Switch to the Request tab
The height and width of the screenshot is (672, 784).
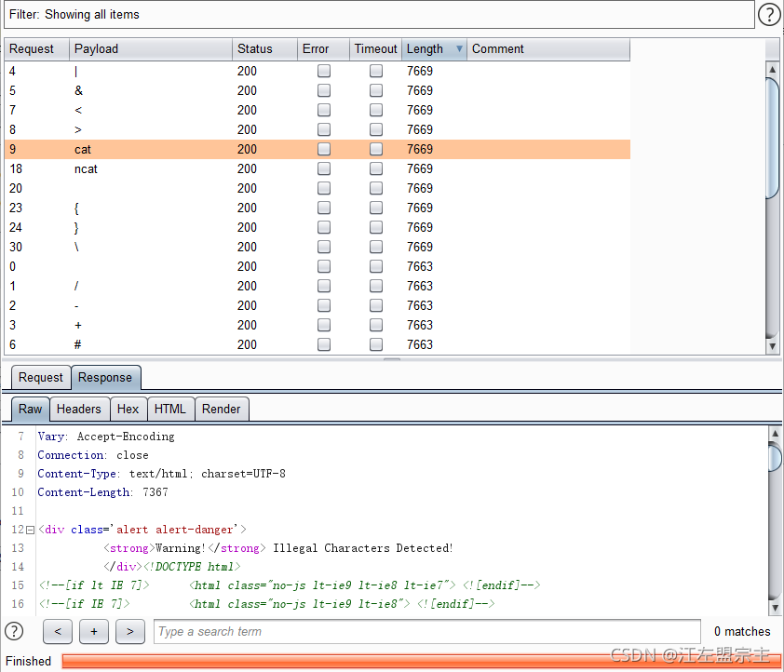[x=40, y=377]
